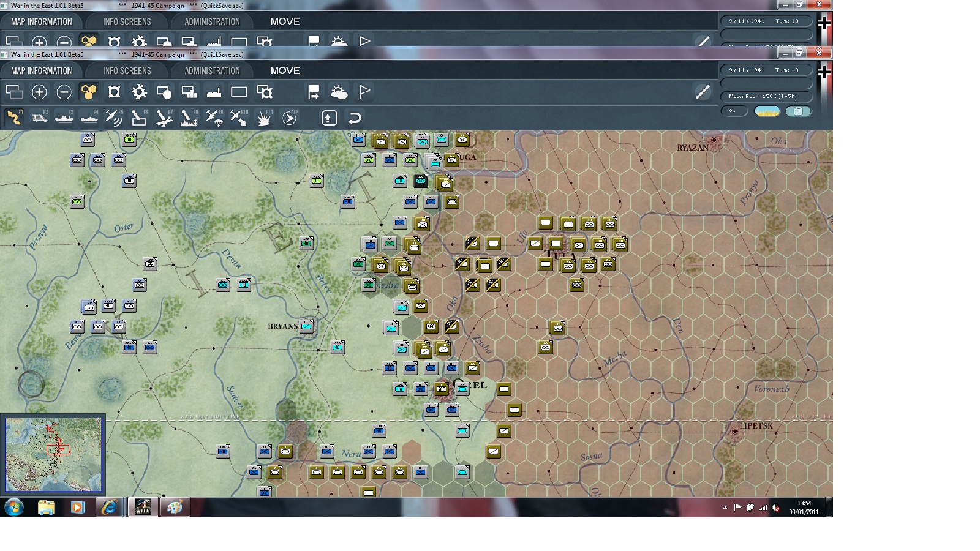This screenshot has height=551, width=980.
Task: Click the flag with arrow icon
Action: pos(314,92)
